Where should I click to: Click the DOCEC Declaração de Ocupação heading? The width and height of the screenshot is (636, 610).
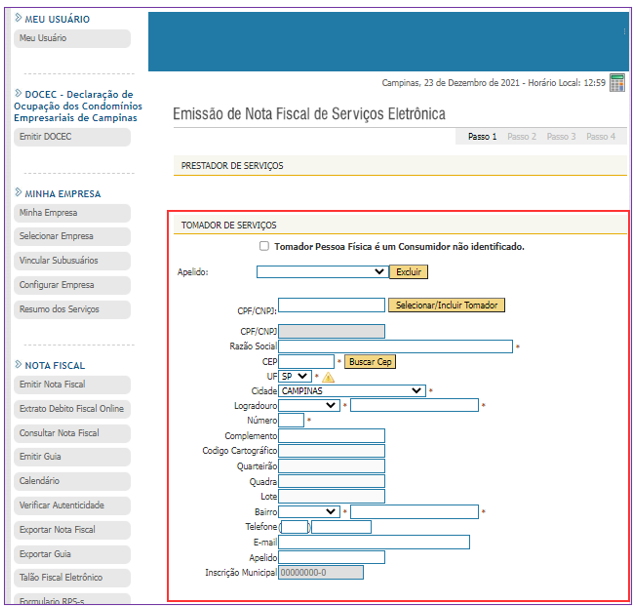click(x=78, y=106)
